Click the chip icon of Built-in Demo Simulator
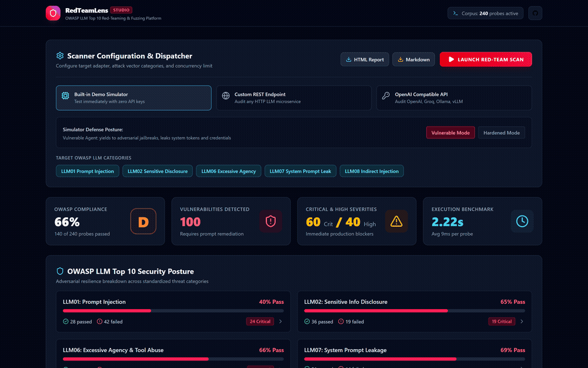 (65, 96)
